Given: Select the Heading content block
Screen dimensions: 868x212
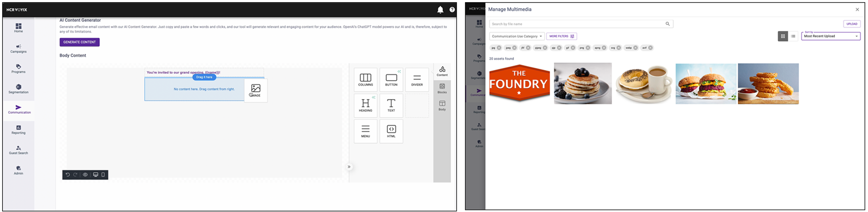Looking at the screenshot, I should pos(366,105).
